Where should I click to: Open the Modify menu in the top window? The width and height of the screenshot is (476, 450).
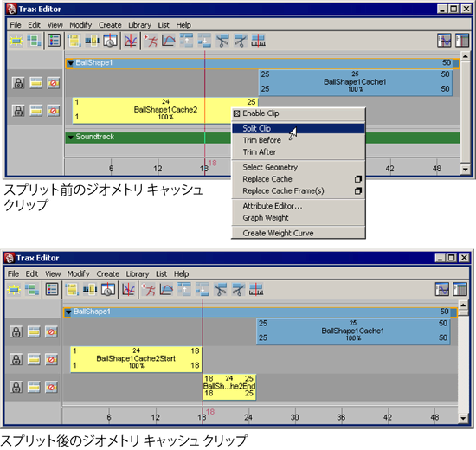point(80,25)
